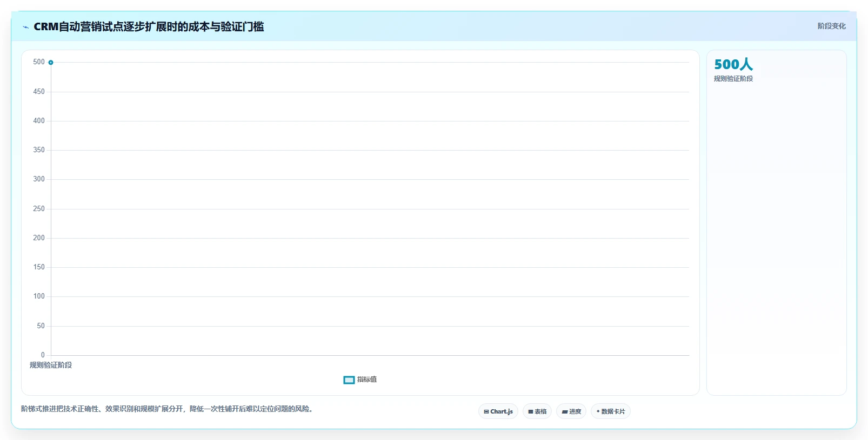Click the 表格 tag
This screenshot has width=868, height=440.
pos(537,411)
